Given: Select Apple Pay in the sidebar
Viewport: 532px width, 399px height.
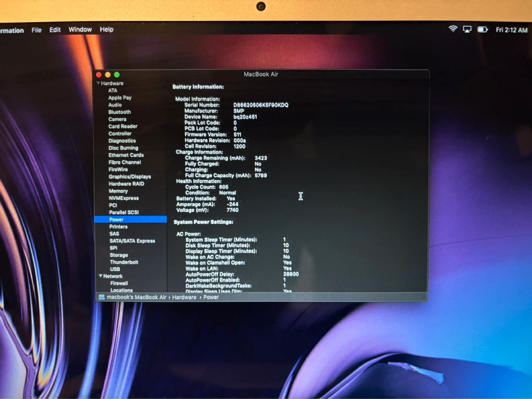Looking at the screenshot, I should click(x=120, y=98).
